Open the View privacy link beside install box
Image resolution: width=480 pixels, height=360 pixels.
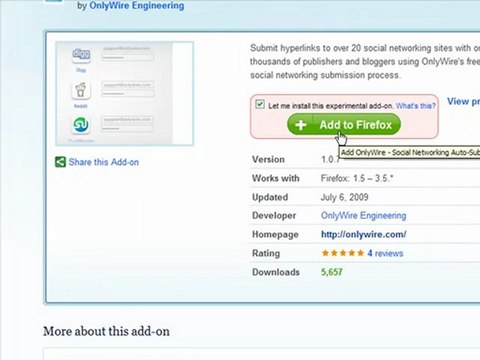click(463, 101)
